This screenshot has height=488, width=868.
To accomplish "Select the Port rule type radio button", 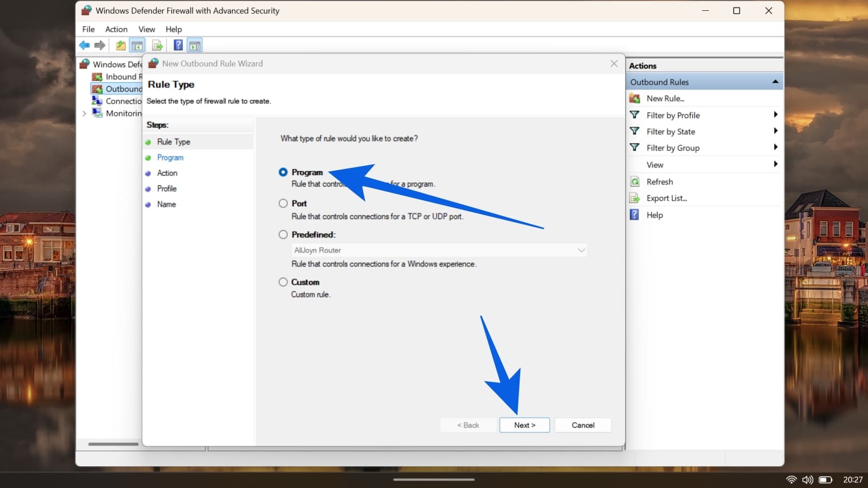I will (x=283, y=203).
